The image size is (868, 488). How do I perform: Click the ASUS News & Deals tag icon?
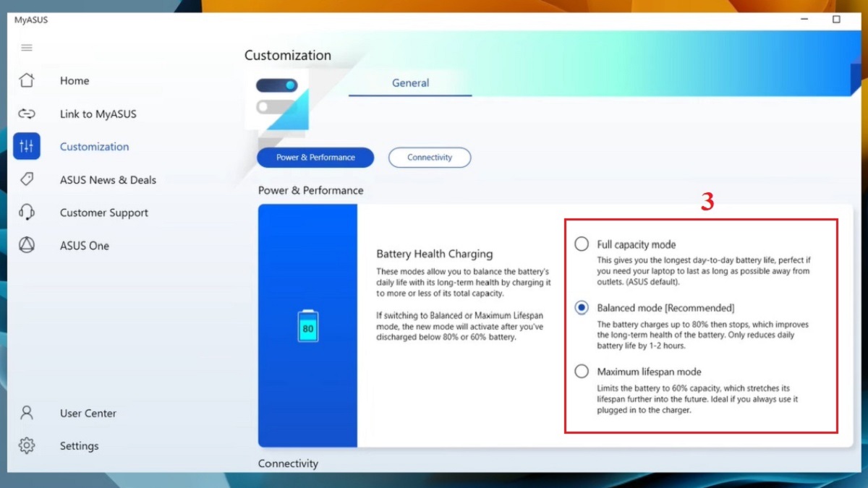(x=27, y=179)
